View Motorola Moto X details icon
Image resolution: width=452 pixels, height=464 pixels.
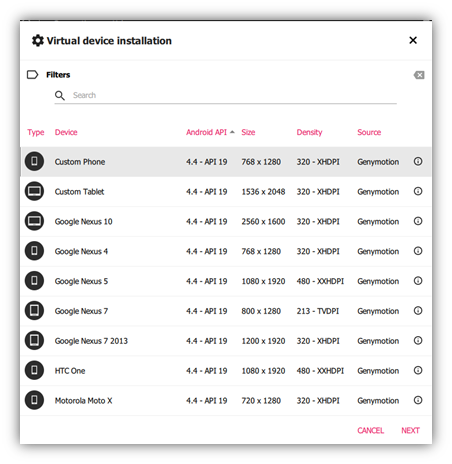pyautogui.click(x=418, y=400)
